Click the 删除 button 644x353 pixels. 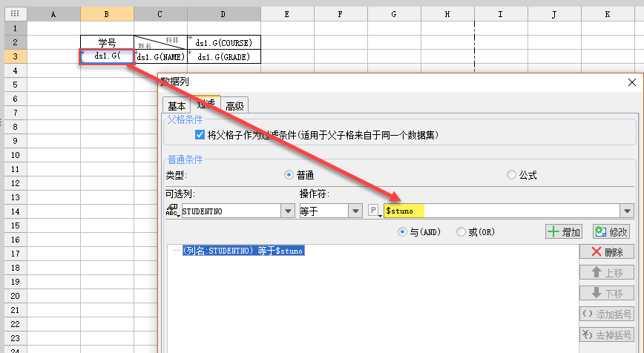pyautogui.click(x=607, y=251)
